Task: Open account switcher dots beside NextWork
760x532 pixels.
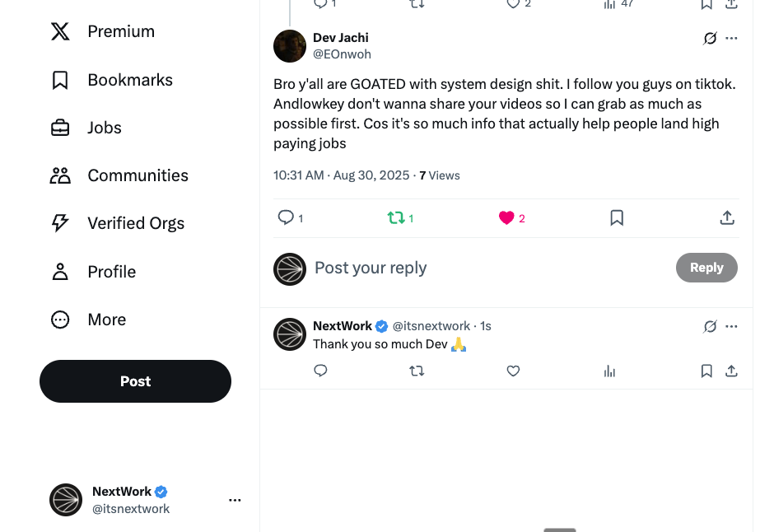Action: pyautogui.click(x=235, y=500)
